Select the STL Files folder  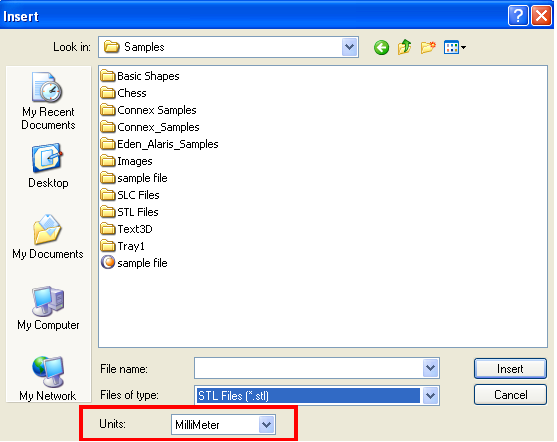tap(130, 212)
